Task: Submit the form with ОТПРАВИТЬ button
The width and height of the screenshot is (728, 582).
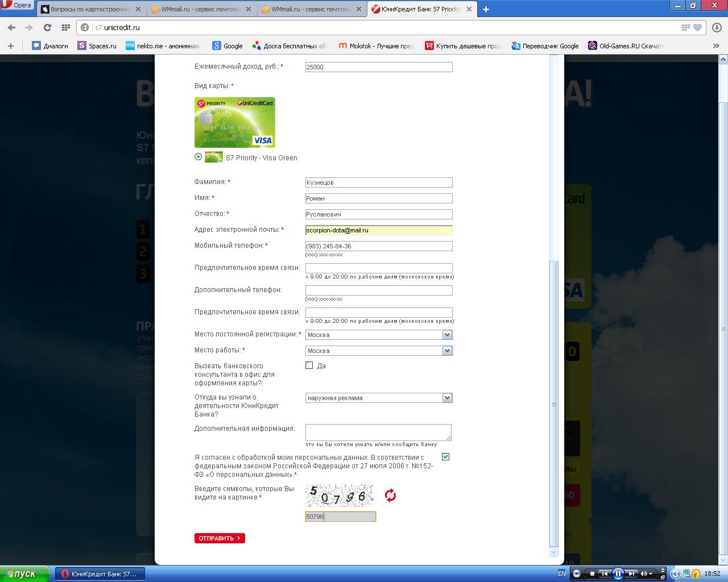Action: pos(220,538)
